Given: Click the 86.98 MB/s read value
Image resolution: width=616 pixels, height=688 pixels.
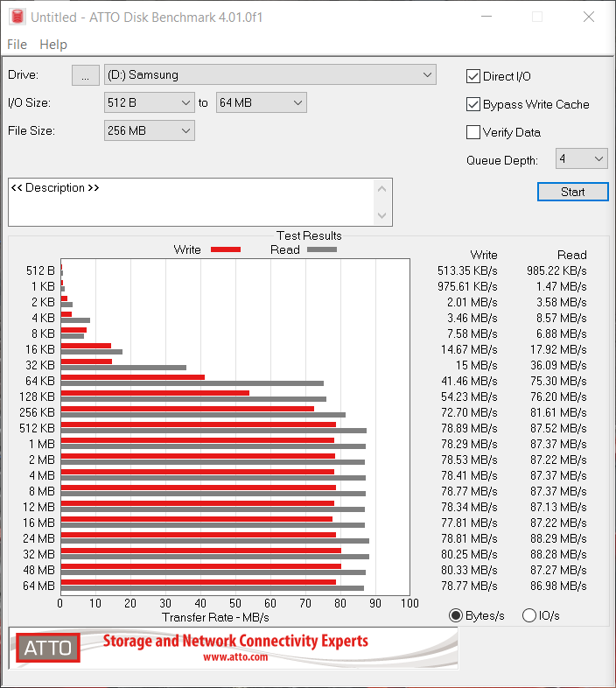Looking at the screenshot, I should coord(558,586).
